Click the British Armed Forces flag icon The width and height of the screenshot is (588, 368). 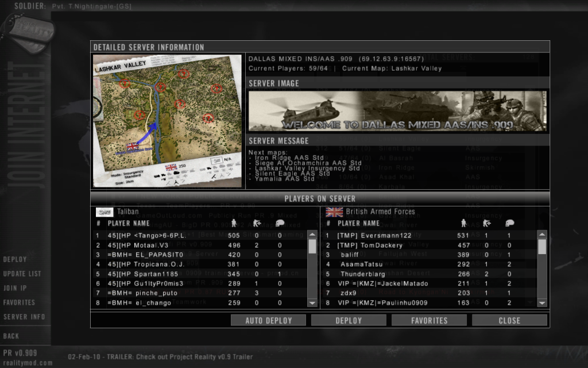(334, 212)
